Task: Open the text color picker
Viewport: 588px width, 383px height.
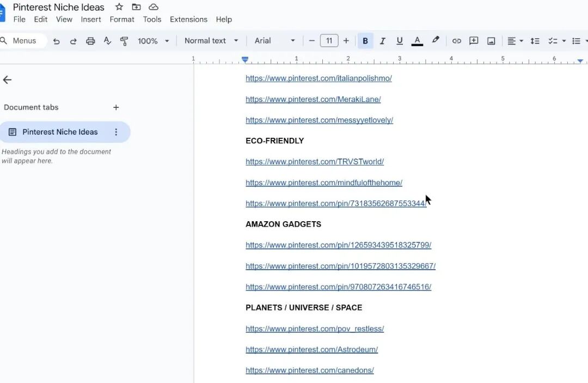Action: (x=417, y=41)
